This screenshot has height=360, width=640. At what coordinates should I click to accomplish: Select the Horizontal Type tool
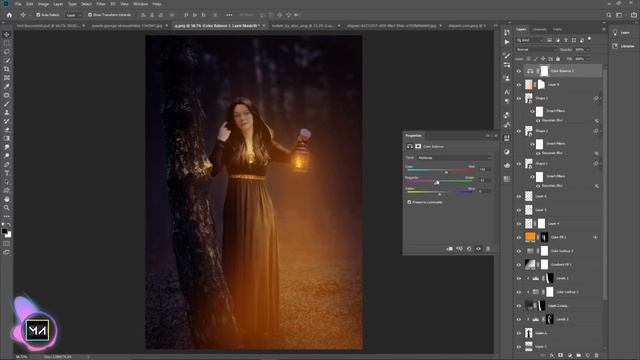pyautogui.click(x=7, y=173)
